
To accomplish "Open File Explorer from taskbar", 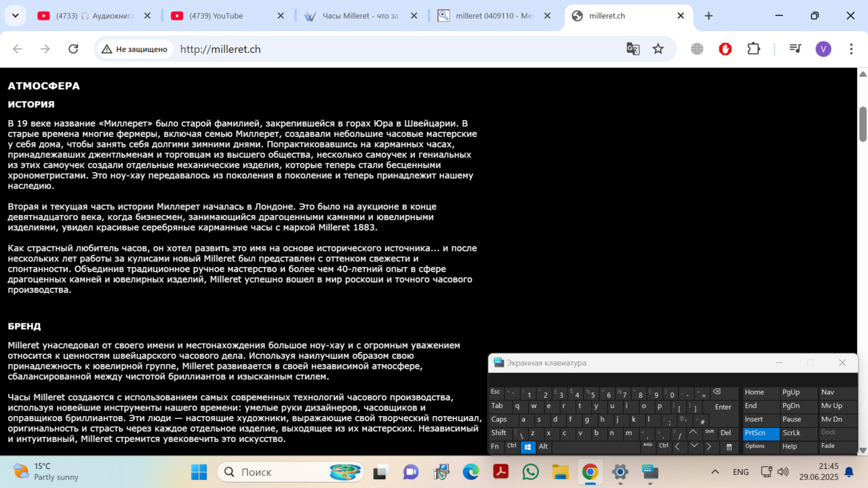I will click(560, 472).
